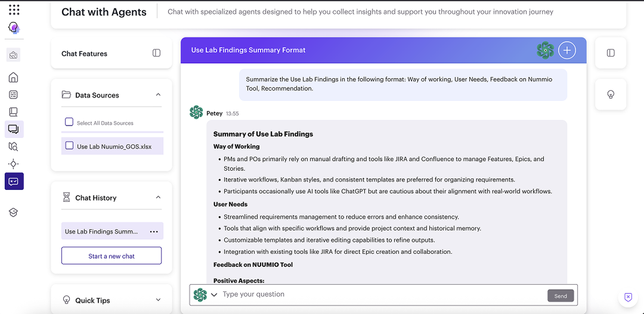The height and width of the screenshot is (314, 644).
Task: Click the user prompt message bubble
Action: coord(403,84)
